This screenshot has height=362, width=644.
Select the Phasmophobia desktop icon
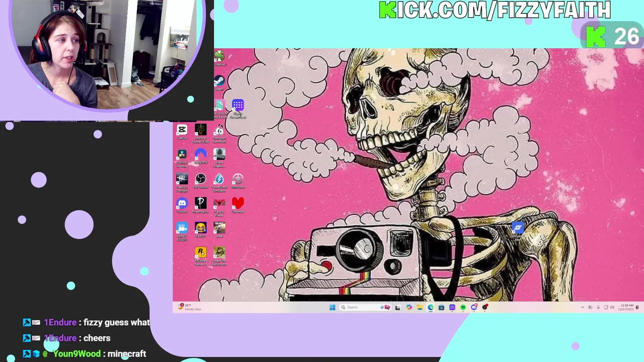[x=200, y=205]
